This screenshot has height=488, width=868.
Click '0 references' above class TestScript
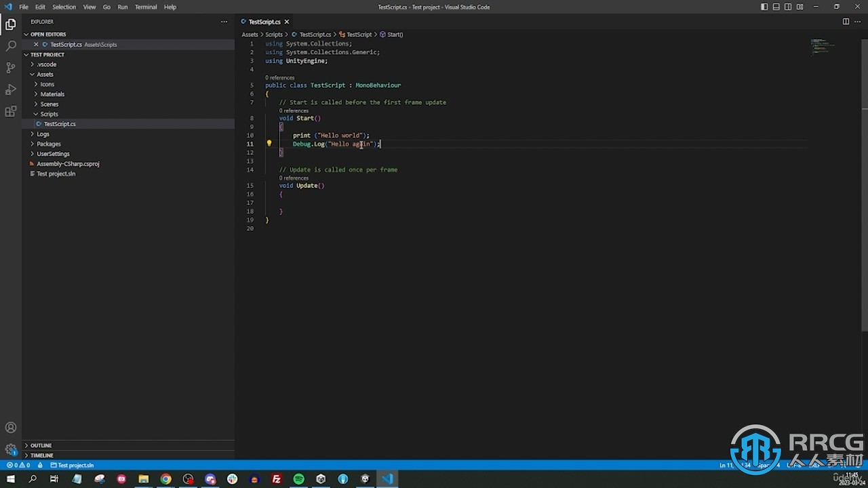click(x=279, y=78)
